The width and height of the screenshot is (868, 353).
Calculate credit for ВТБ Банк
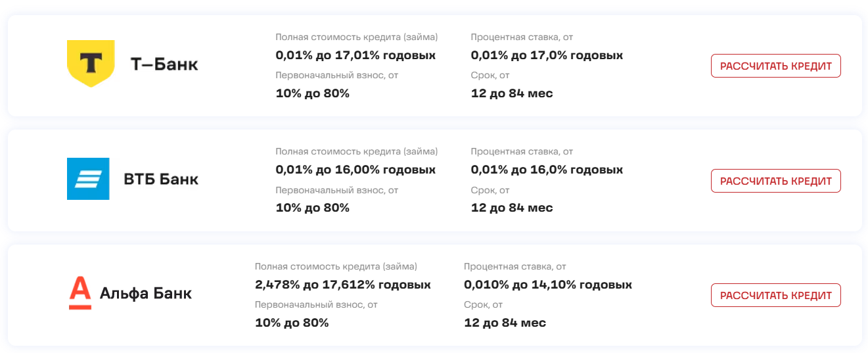(x=775, y=181)
